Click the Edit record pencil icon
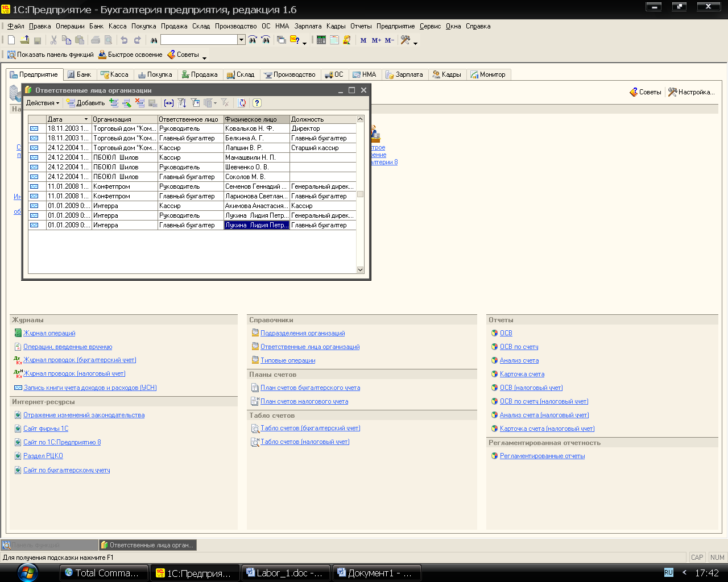This screenshot has width=728, height=582. (127, 103)
